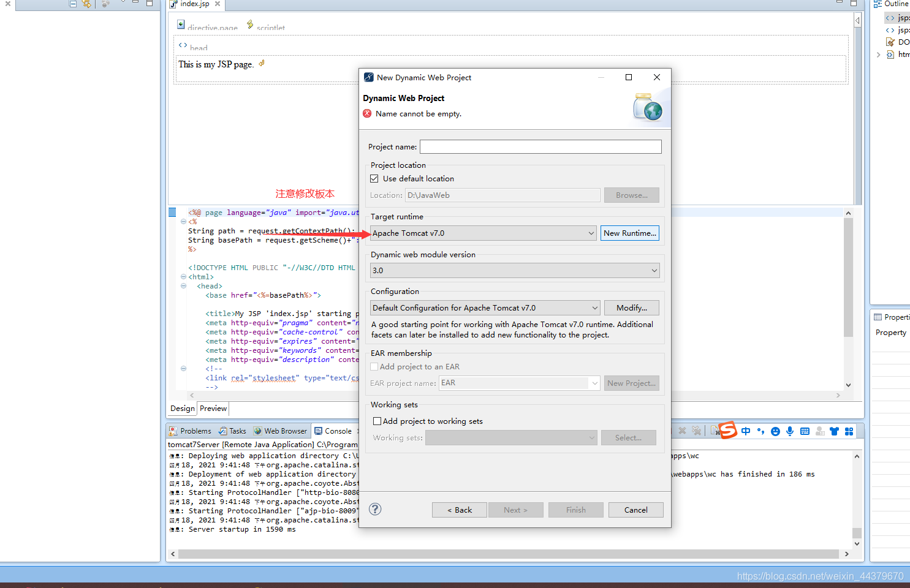Click the Next > button
The width and height of the screenshot is (910, 588).
tap(516, 510)
